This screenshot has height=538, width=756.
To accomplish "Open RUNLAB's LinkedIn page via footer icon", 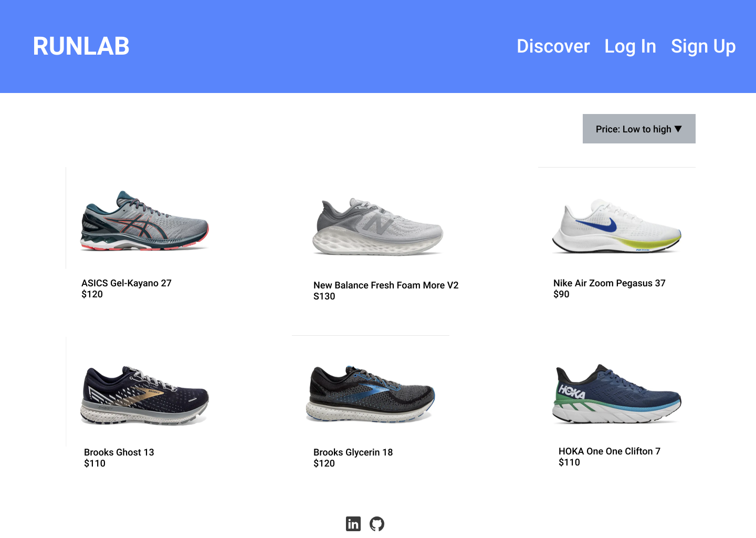I will point(353,523).
